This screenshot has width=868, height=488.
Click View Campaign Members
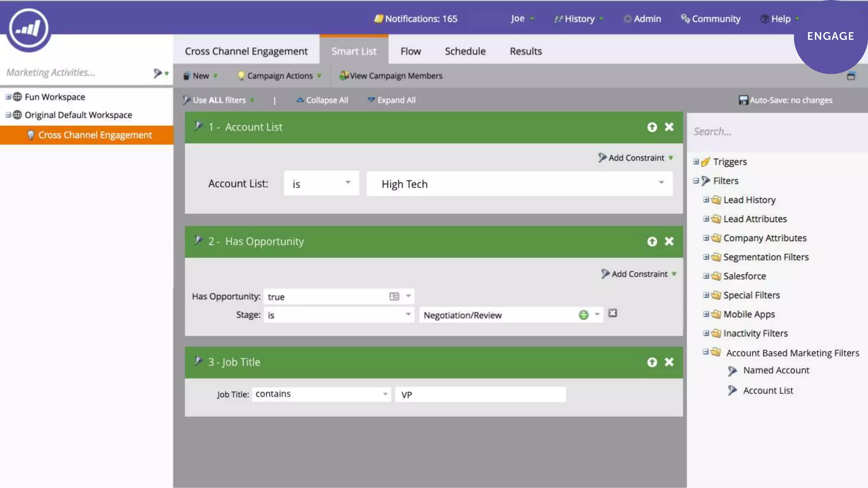pos(391,76)
